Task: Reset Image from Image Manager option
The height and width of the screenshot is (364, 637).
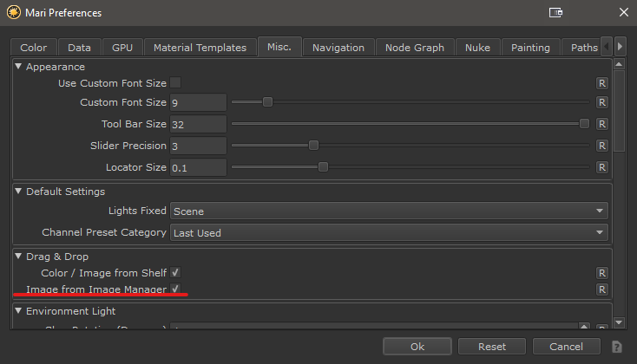Action: click(601, 289)
